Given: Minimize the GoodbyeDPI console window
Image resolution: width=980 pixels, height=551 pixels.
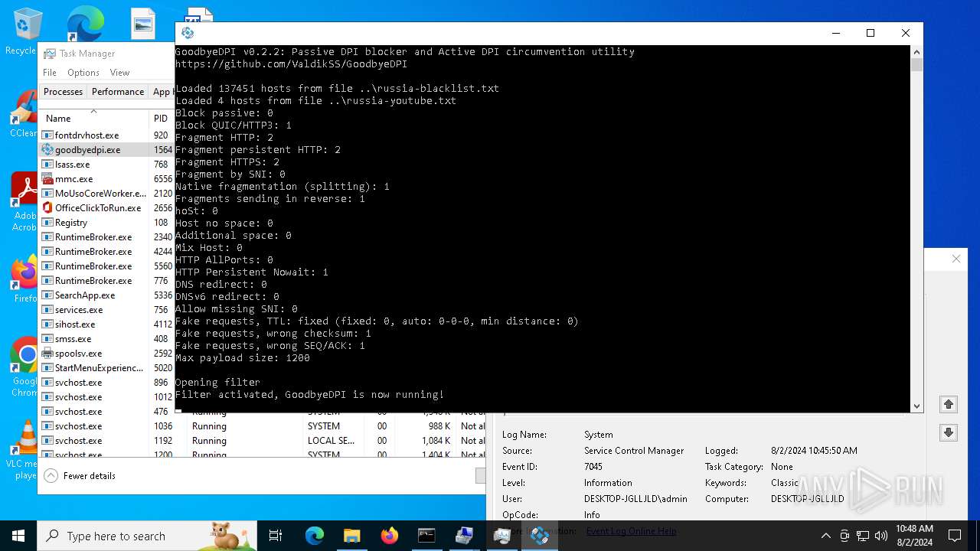Looking at the screenshot, I should pos(835,33).
